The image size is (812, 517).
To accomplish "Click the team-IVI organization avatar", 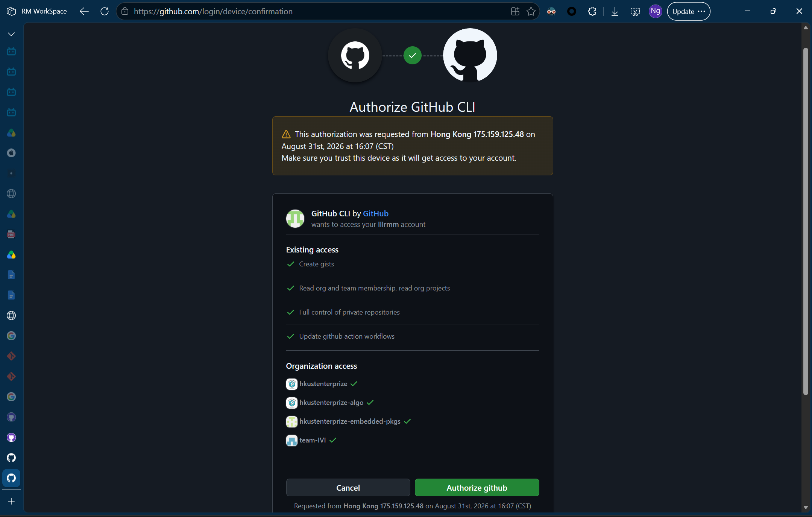I will click(292, 440).
